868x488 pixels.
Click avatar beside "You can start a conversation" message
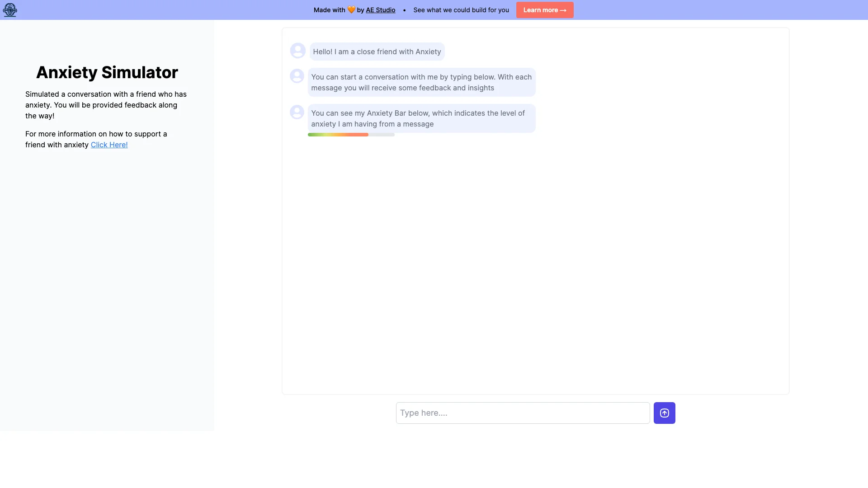pos(297,76)
